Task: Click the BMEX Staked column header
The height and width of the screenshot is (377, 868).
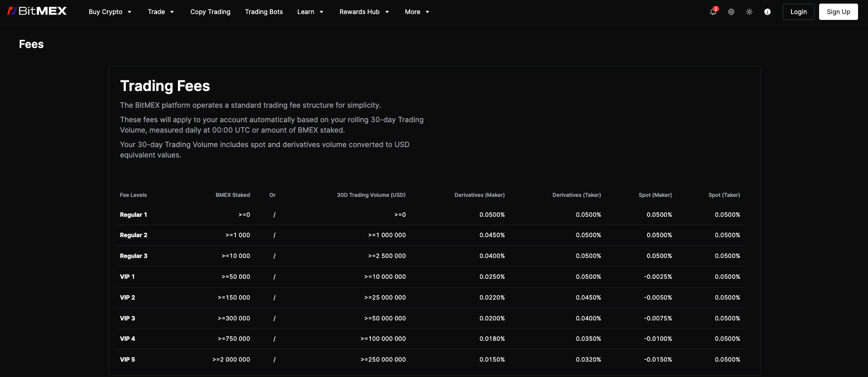Action: (233, 195)
